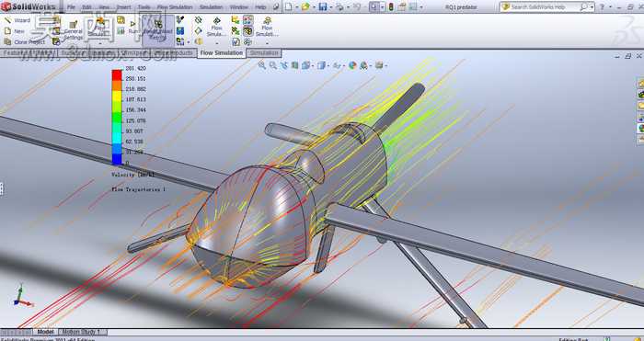Click the Print icon
The height and width of the screenshot is (341, 644).
click(339, 6)
